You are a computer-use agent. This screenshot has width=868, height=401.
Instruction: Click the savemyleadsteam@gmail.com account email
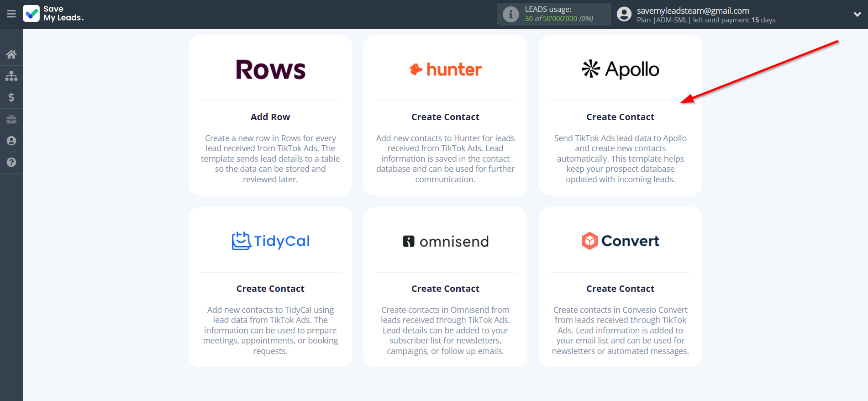click(x=693, y=11)
